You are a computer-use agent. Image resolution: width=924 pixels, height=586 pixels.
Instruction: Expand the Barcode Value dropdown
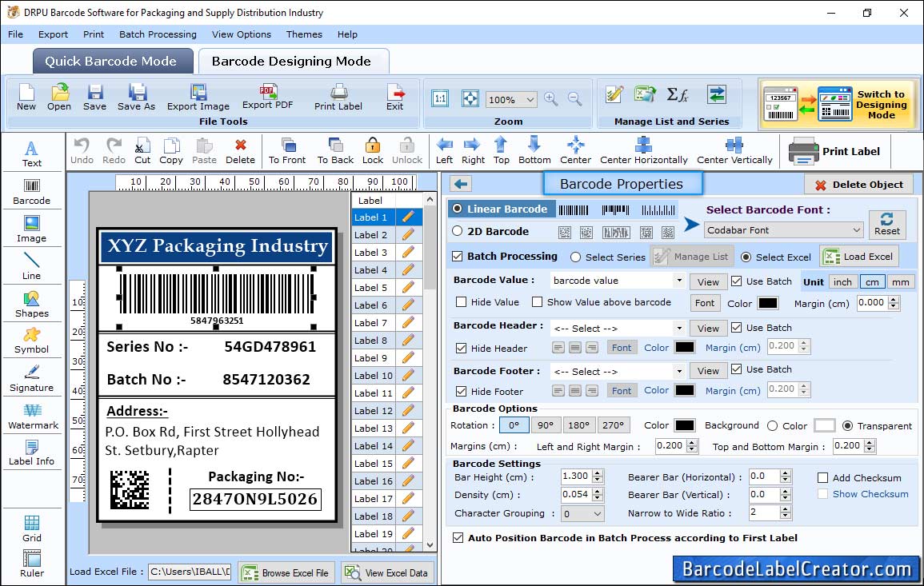pos(679,281)
